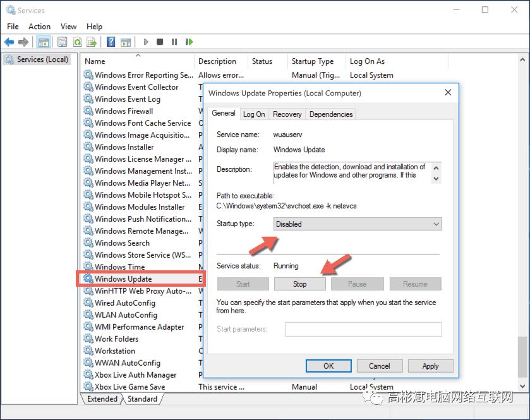Switch to the Log On tab
The width and height of the screenshot is (530, 420).
tap(254, 114)
